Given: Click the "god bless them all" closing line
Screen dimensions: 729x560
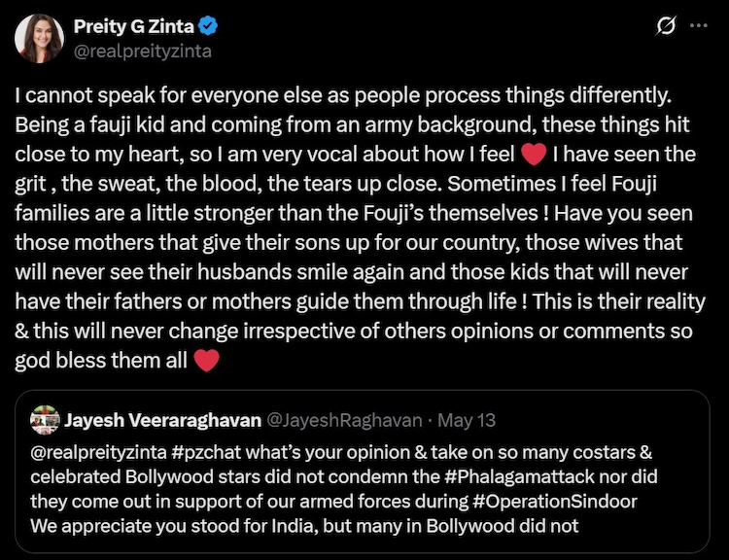Looking at the screenshot, I should [101, 361].
